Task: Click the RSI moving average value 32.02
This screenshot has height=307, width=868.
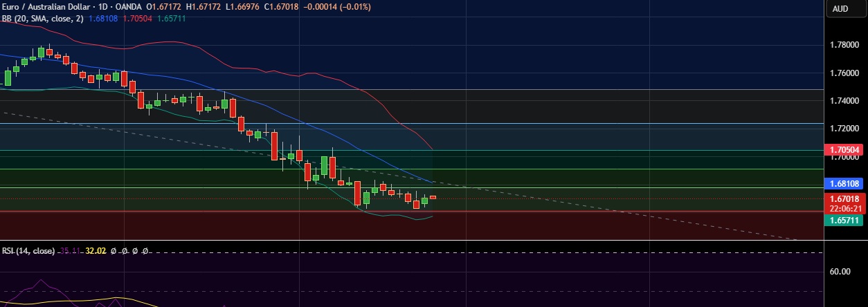Action: 95,251
